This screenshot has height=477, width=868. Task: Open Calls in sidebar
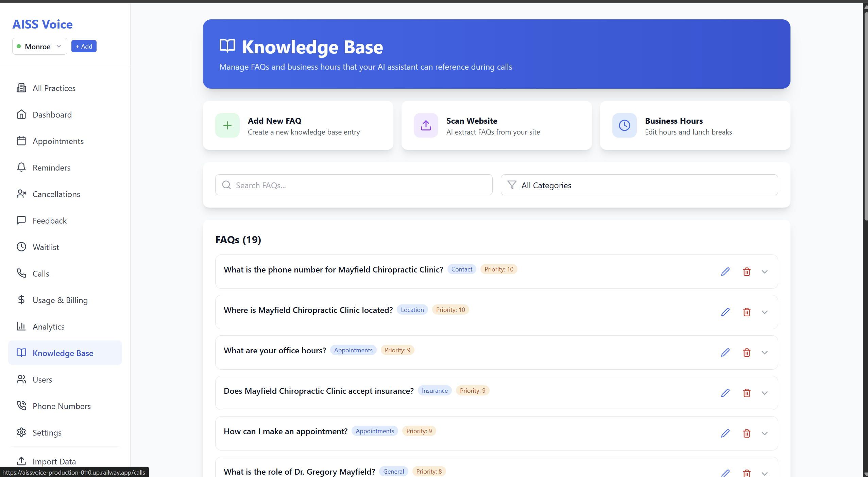click(x=65, y=273)
